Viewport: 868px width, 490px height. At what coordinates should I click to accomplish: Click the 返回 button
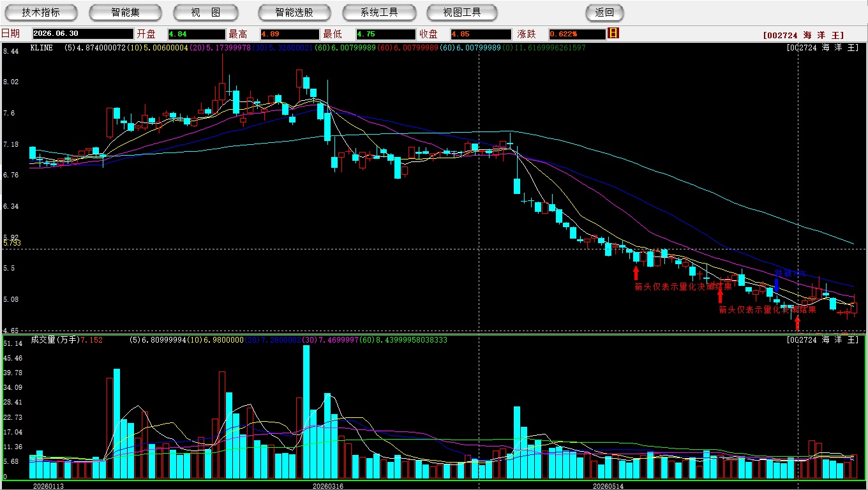pyautogui.click(x=604, y=12)
